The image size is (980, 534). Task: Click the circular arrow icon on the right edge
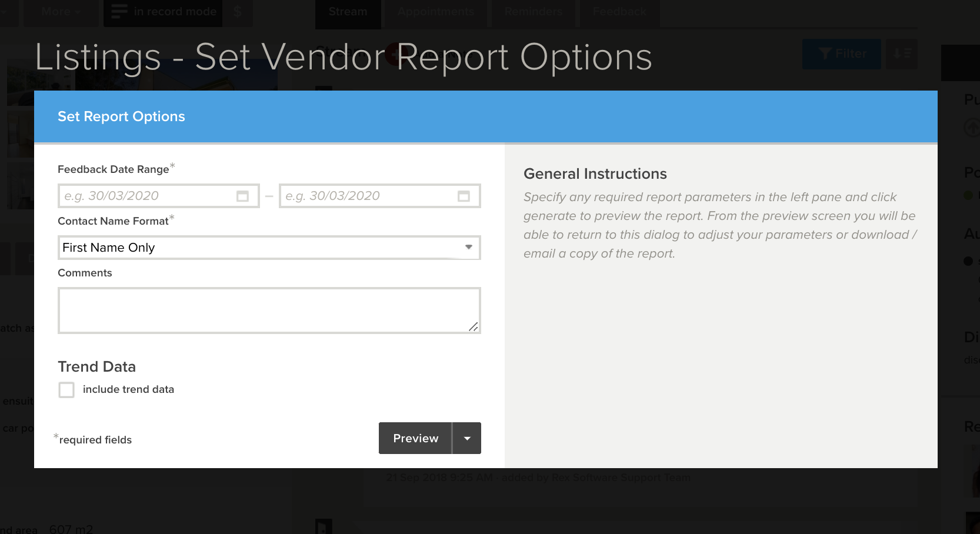pyautogui.click(x=972, y=126)
